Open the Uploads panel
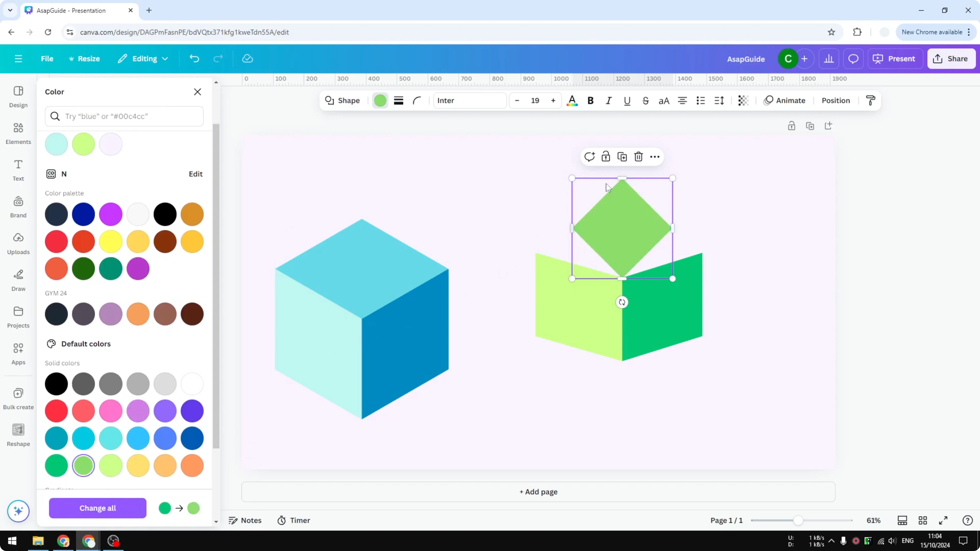The image size is (980, 551). 18,244
